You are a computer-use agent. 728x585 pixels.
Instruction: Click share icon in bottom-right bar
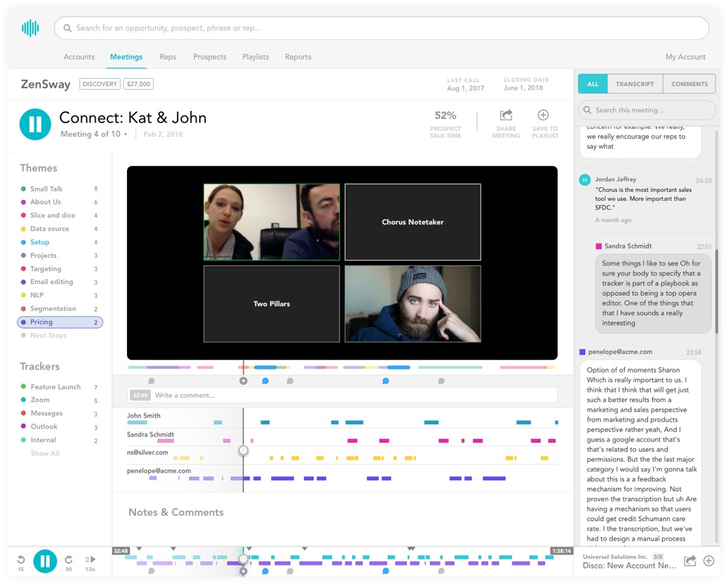point(690,561)
